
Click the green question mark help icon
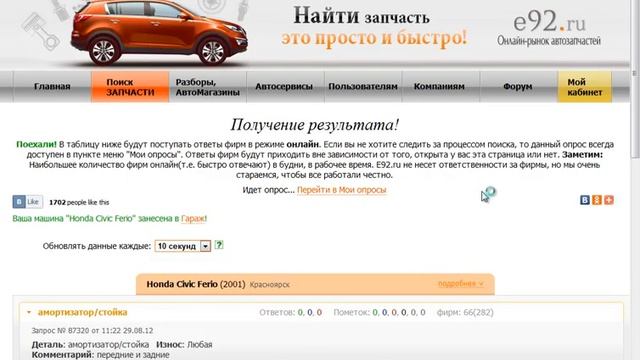point(219,245)
